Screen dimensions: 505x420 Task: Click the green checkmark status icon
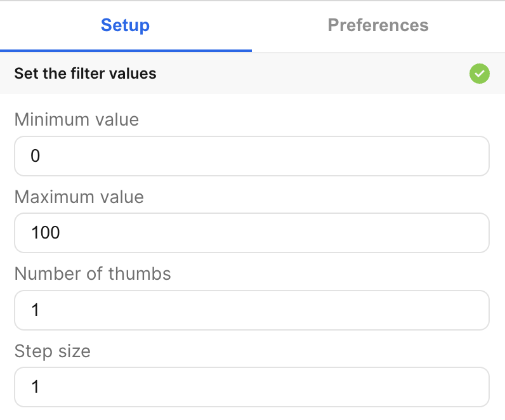tap(480, 74)
